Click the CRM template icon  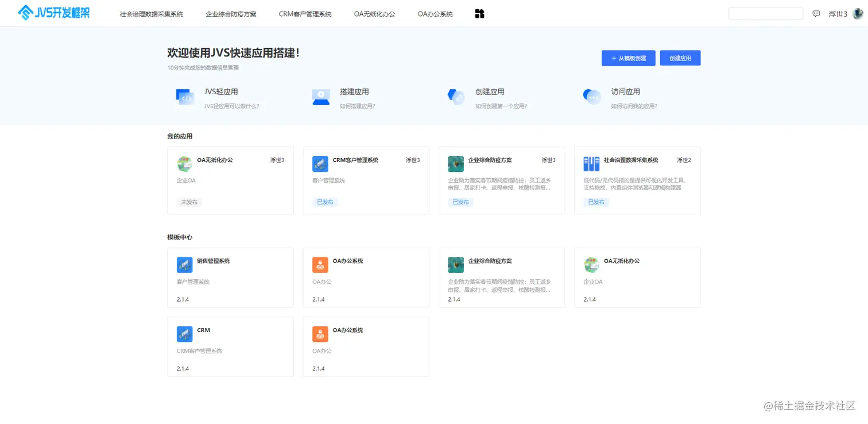184,334
